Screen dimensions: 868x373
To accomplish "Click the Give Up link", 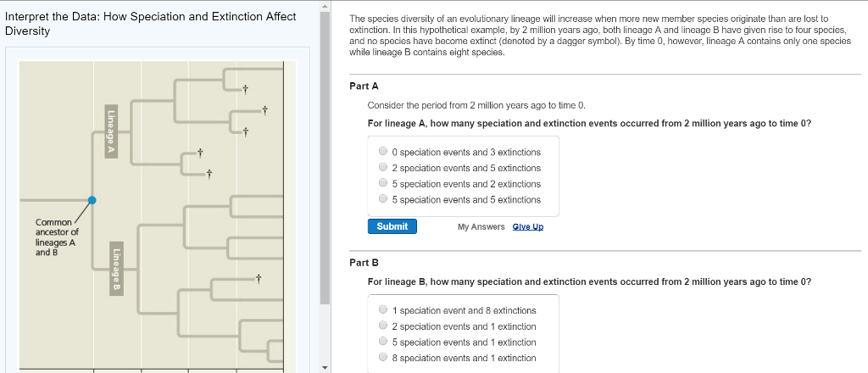I will click(x=528, y=227).
